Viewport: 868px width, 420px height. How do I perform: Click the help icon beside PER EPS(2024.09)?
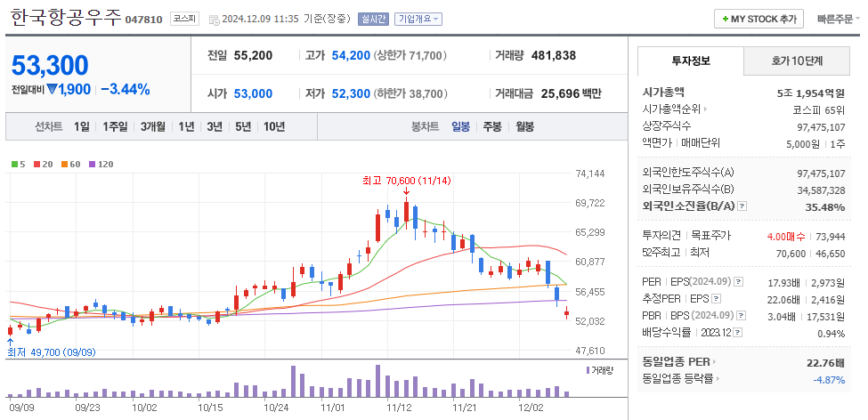click(x=739, y=283)
